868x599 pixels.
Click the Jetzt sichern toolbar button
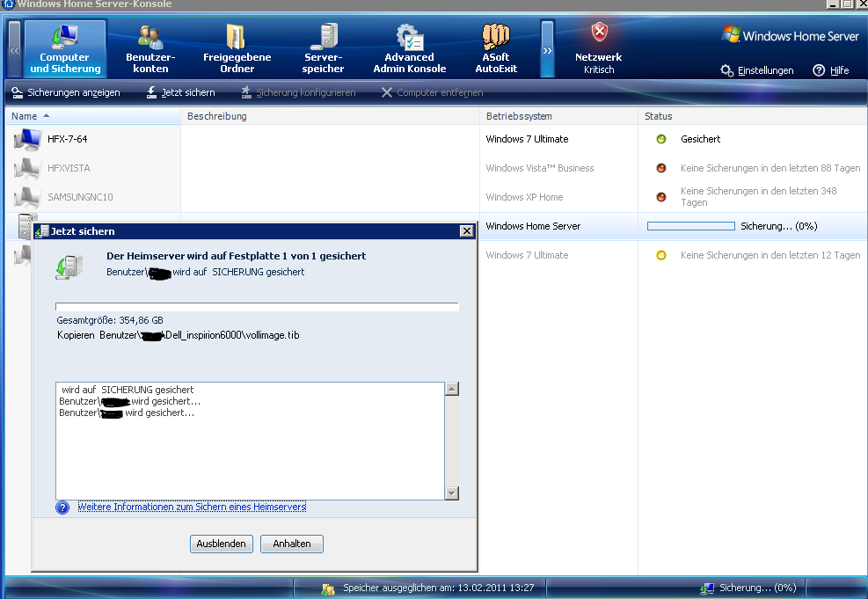[x=180, y=92]
